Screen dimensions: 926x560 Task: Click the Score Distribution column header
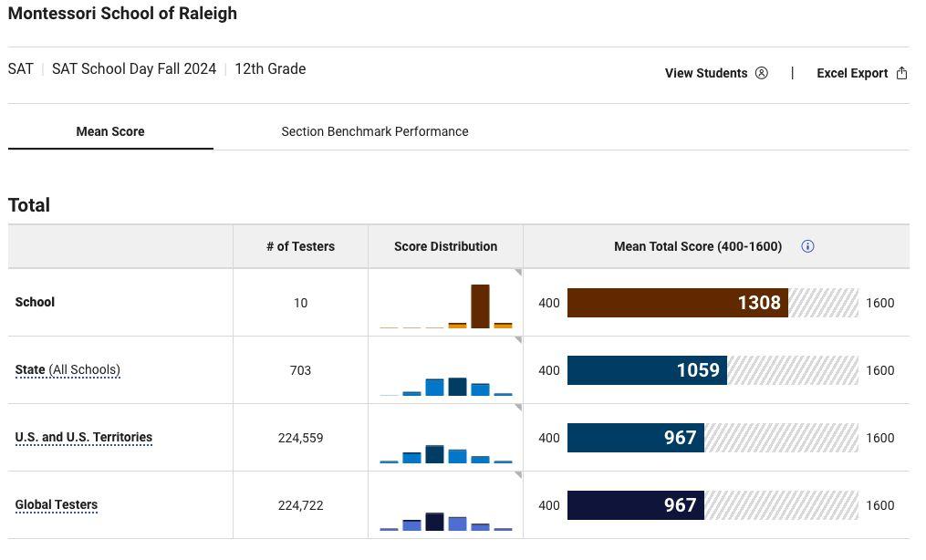pos(446,246)
